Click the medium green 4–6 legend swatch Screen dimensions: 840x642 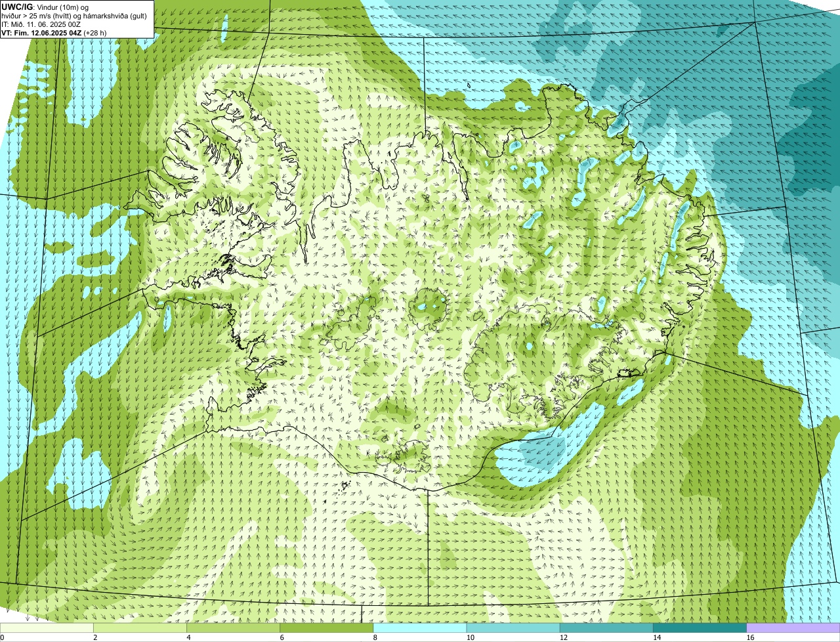click(234, 628)
